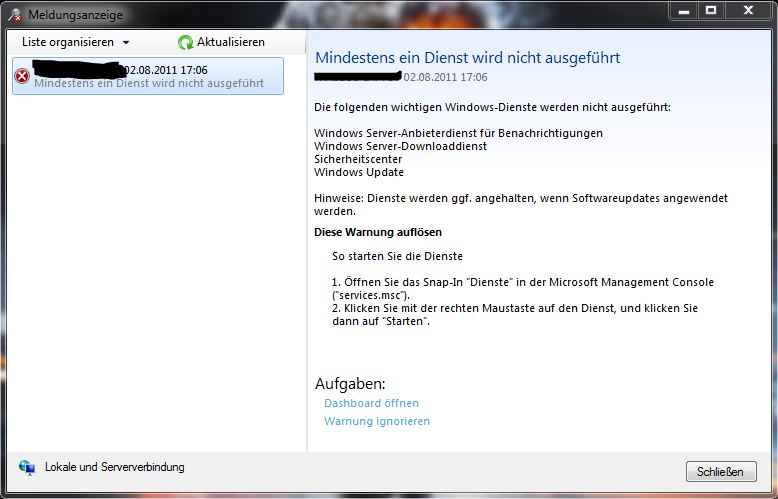Open the Liste organisieren menu
This screenshot has height=499, width=778.
pos(68,42)
